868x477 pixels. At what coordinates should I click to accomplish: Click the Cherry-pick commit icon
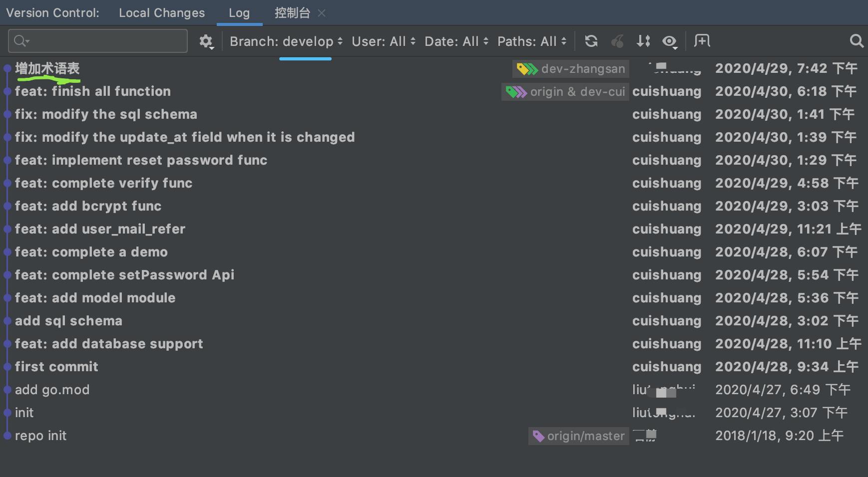click(618, 41)
